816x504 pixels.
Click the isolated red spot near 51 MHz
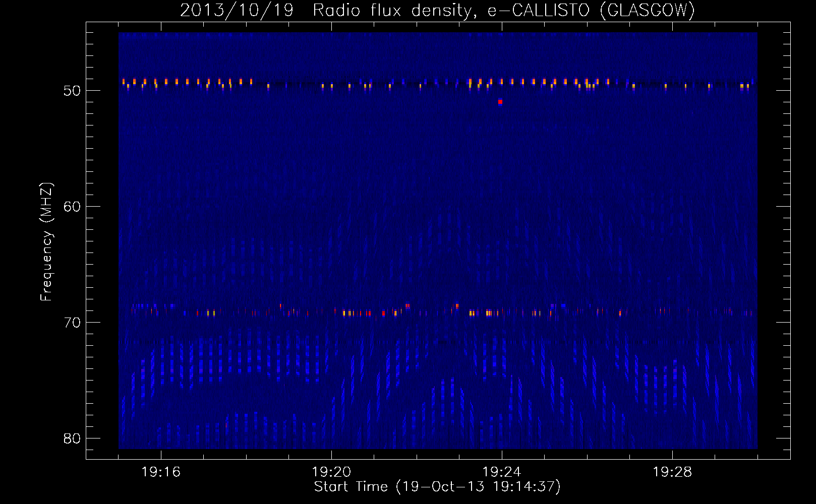click(500, 102)
